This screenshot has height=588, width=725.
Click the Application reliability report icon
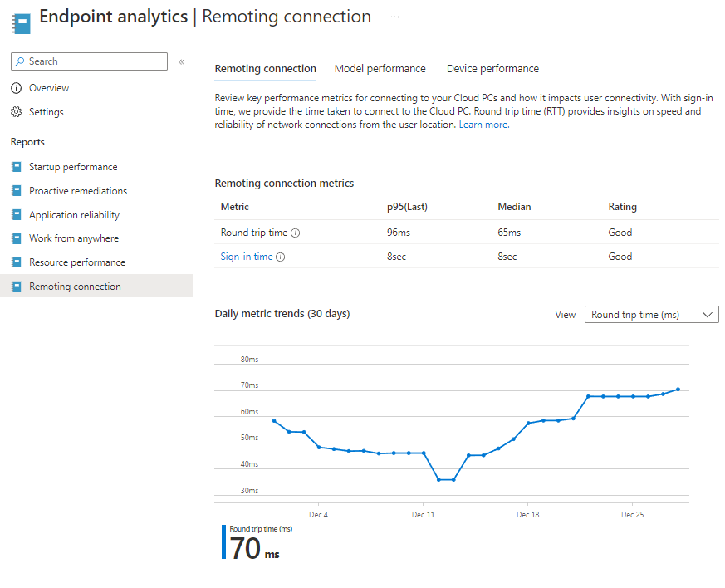[16, 214]
